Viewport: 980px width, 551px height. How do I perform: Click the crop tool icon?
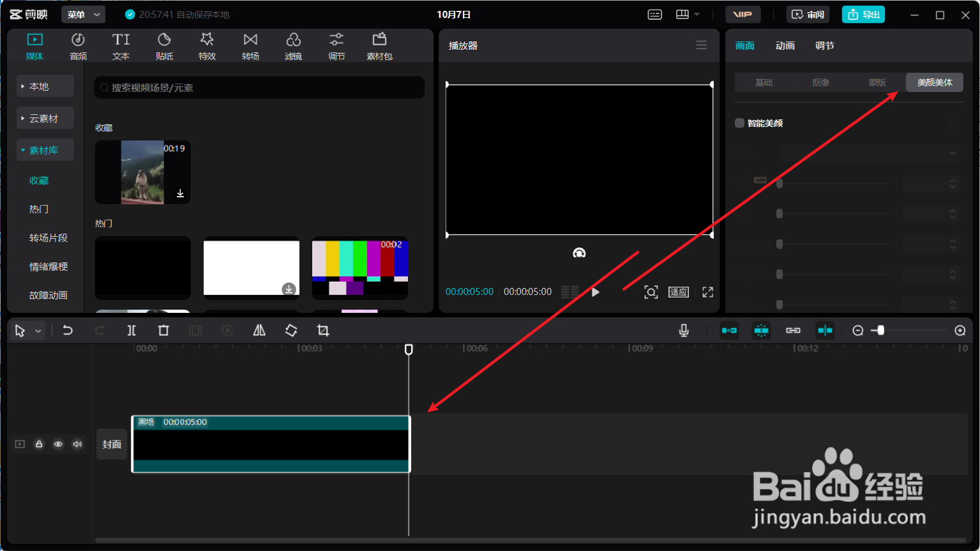click(x=323, y=330)
